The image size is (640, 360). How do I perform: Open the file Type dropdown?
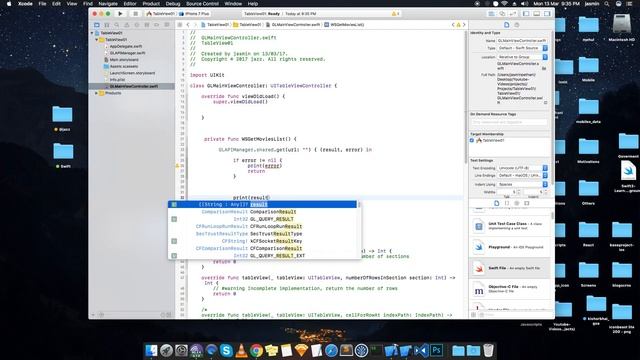(x=522, y=48)
